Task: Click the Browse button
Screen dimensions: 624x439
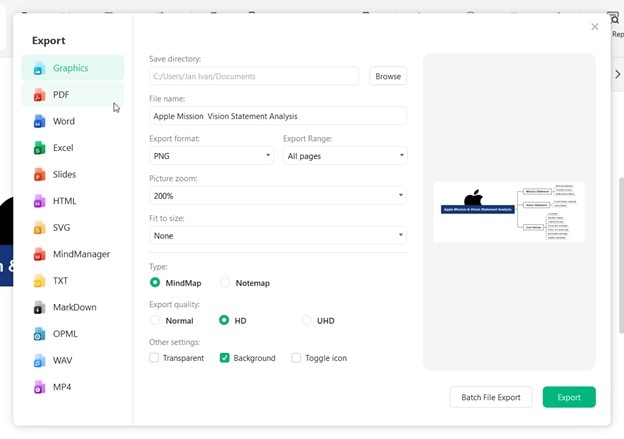Action: [388, 76]
